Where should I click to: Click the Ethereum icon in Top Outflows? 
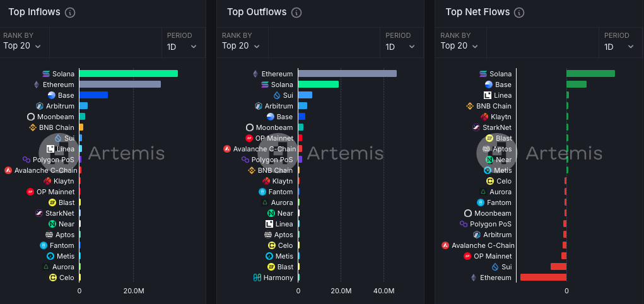coord(255,74)
